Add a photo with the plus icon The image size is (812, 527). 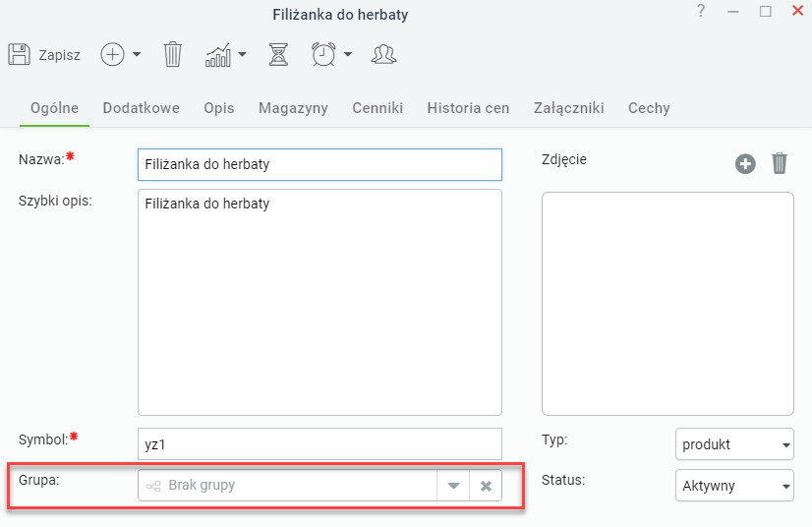click(745, 164)
